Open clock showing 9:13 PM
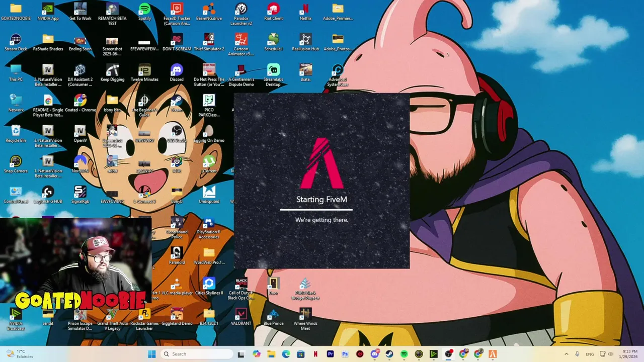This screenshot has height=362, width=644. pyautogui.click(x=629, y=354)
